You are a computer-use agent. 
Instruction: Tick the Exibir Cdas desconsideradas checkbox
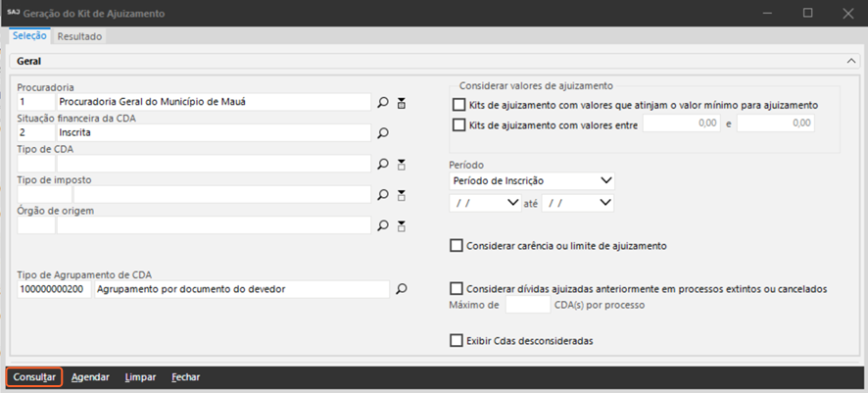coord(457,341)
